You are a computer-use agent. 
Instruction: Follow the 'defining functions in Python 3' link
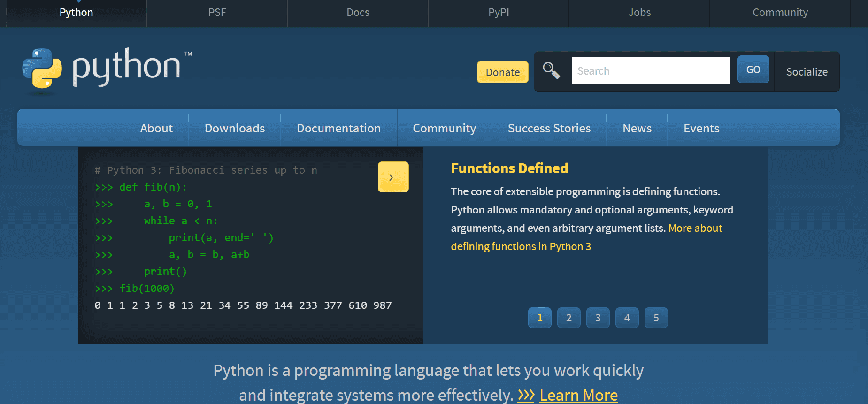click(x=521, y=246)
